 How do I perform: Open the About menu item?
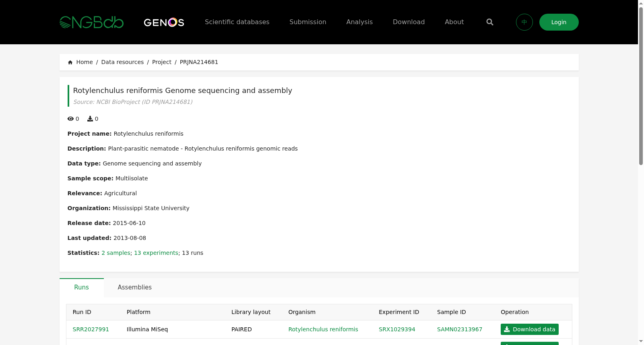click(x=454, y=22)
